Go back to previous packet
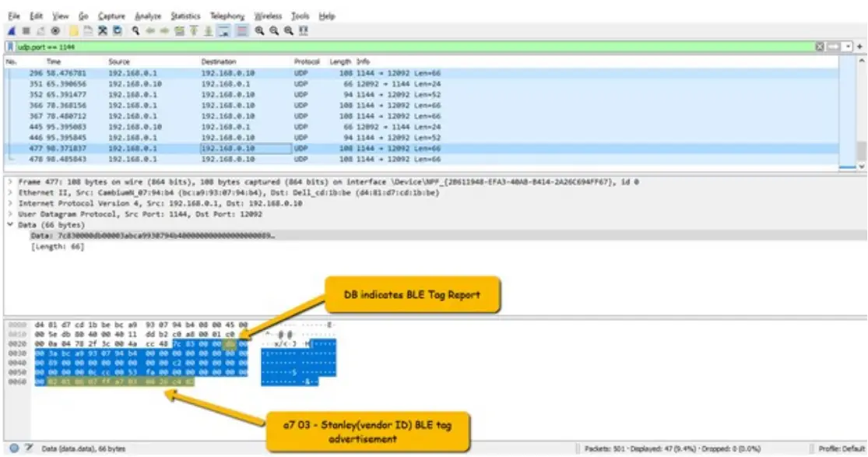The width and height of the screenshot is (868, 457). coord(150,31)
